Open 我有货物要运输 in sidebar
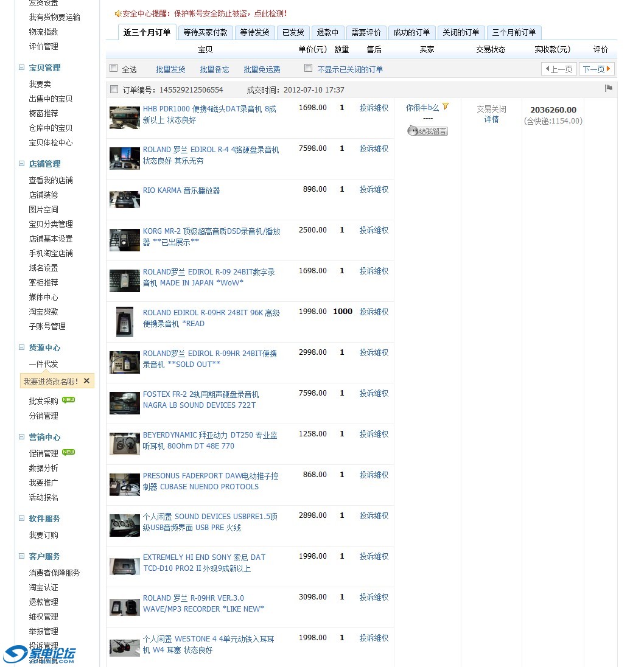Viewport: 644px width, 667px height. [54, 17]
